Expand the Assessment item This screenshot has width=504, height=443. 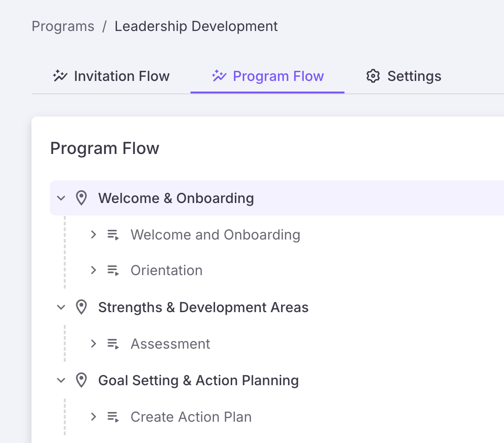point(93,344)
